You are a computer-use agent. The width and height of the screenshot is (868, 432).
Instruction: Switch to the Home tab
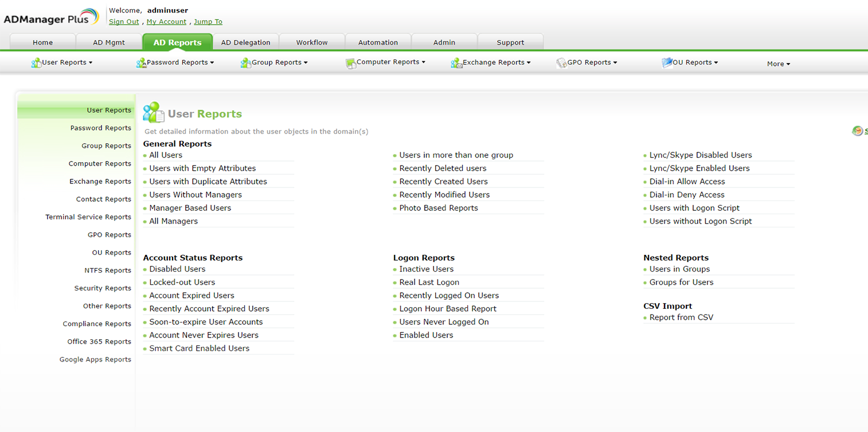point(43,42)
